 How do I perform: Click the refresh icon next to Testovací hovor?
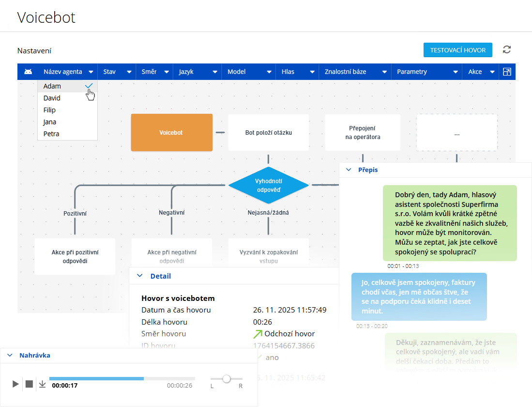point(507,49)
